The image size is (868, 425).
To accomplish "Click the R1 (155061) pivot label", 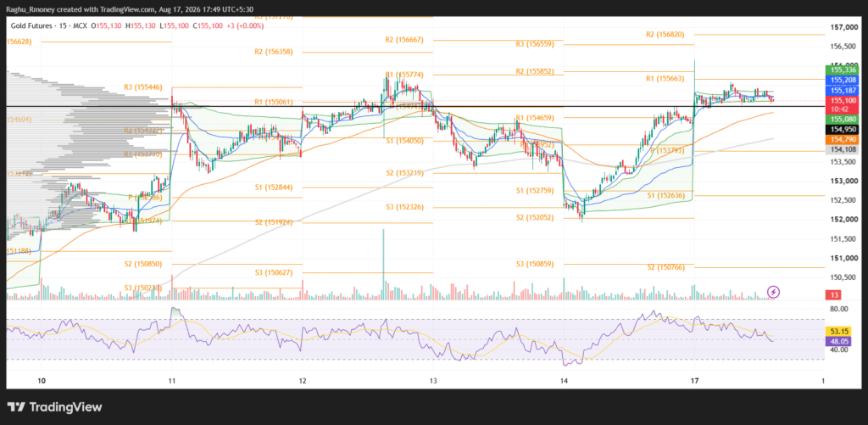I will 275,102.
